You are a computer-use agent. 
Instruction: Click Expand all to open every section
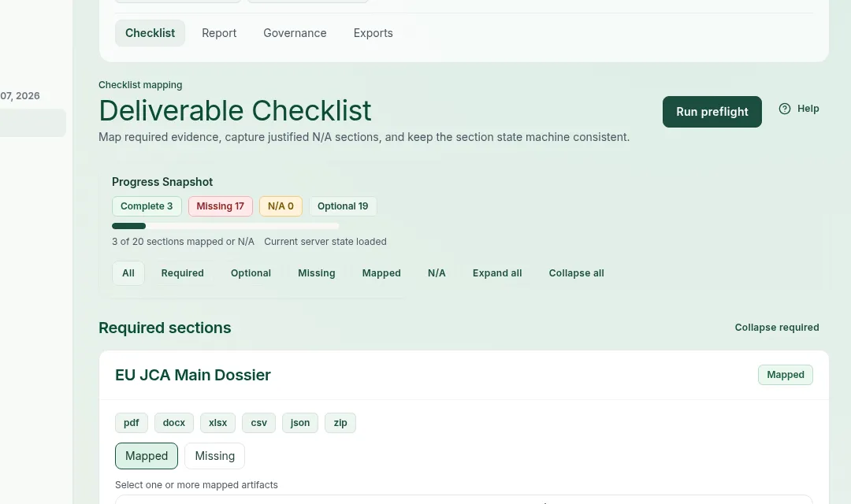coord(497,272)
